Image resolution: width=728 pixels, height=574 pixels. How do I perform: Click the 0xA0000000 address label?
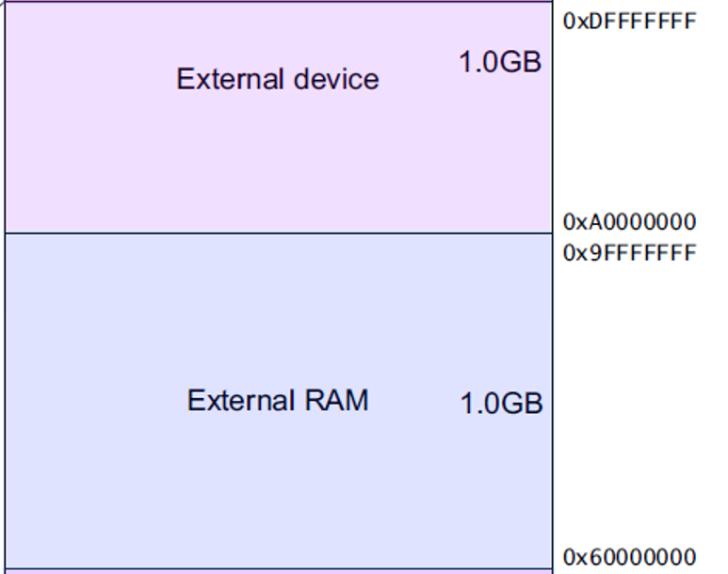coord(629,222)
